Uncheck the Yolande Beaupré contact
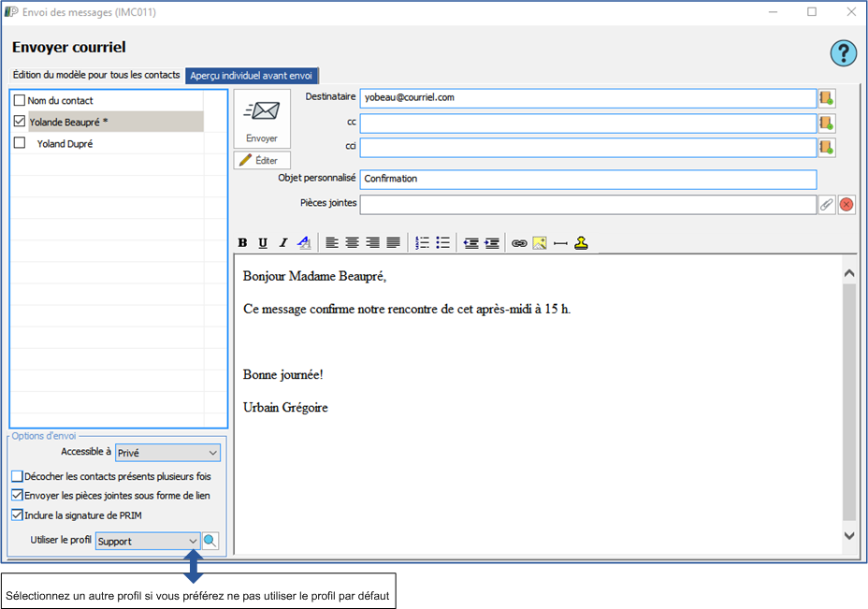Viewport: 868px width, 609px height. click(20, 122)
